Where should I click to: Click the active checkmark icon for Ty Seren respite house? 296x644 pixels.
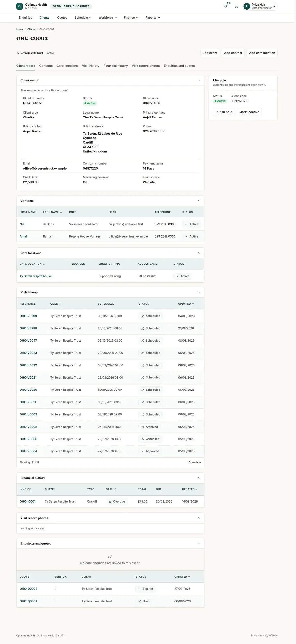coord(178,276)
